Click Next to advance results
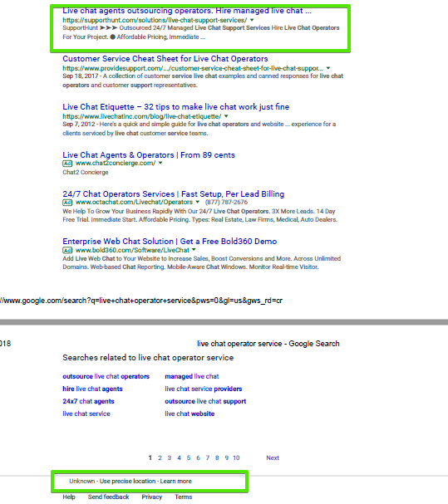Viewport: 448px width, 504px height. [x=273, y=458]
